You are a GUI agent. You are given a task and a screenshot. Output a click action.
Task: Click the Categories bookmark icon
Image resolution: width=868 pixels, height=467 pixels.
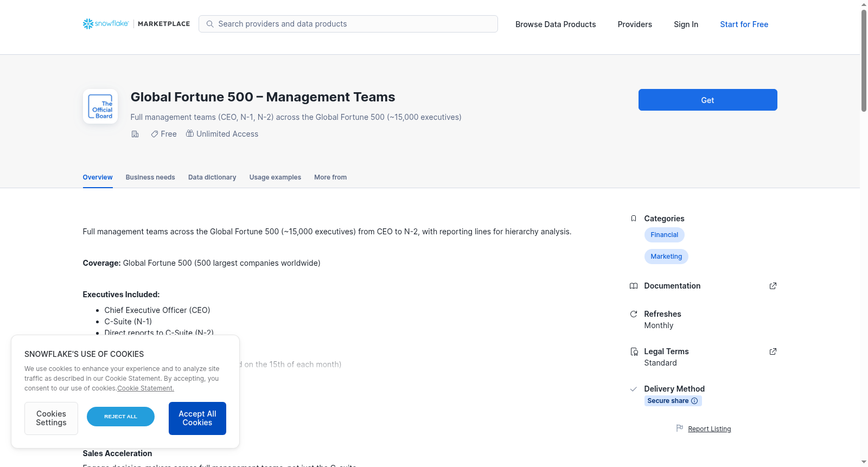pyautogui.click(x=634, y=219)
